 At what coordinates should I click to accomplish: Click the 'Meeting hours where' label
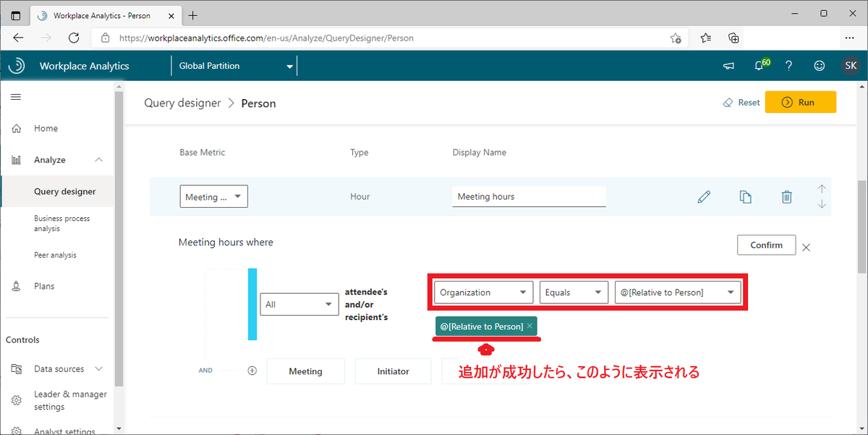coord(226,242)
